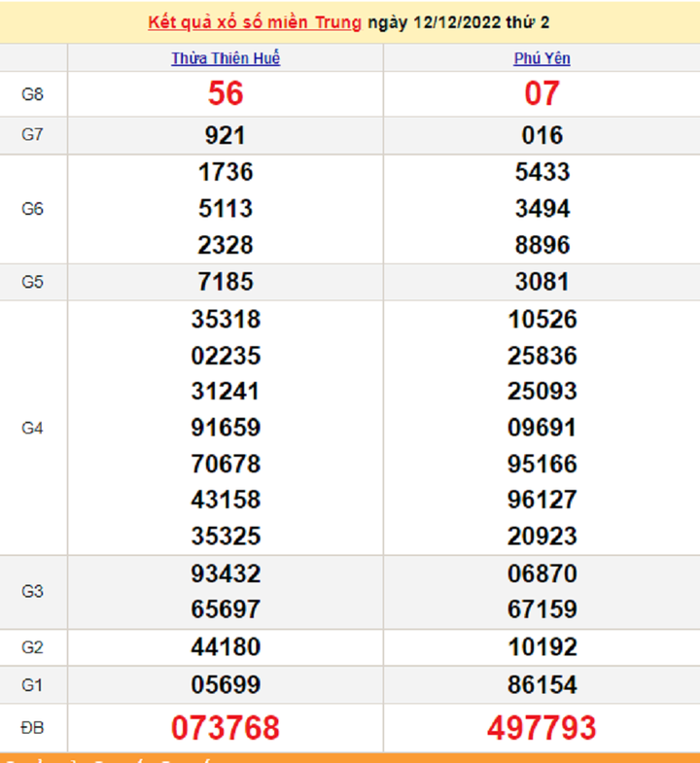This screenshot has width=700, height=763.
Task: Click the special prize number 073768
Action: (226, 727)
